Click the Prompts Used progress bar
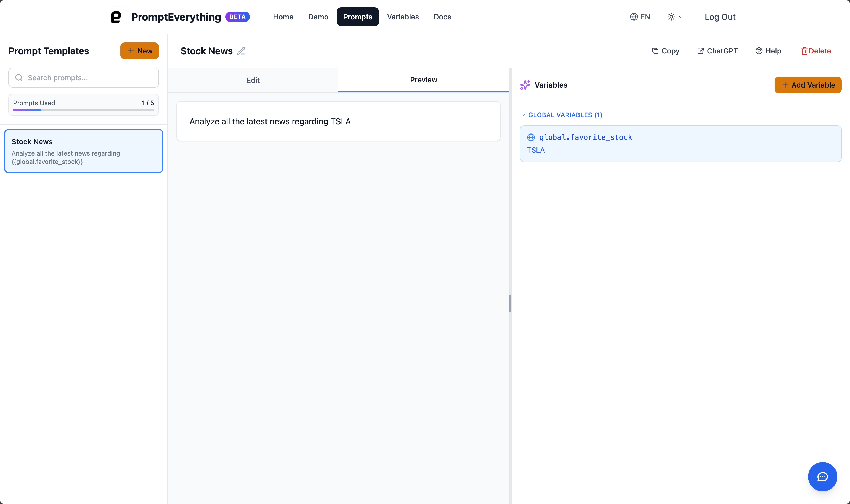Viewport: 850px width, 504px height. [83, 110]
